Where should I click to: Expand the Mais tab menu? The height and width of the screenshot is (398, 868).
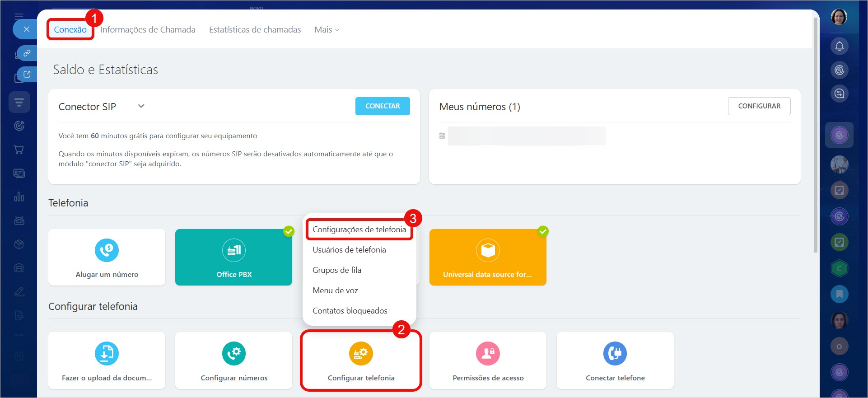[327, 30]
